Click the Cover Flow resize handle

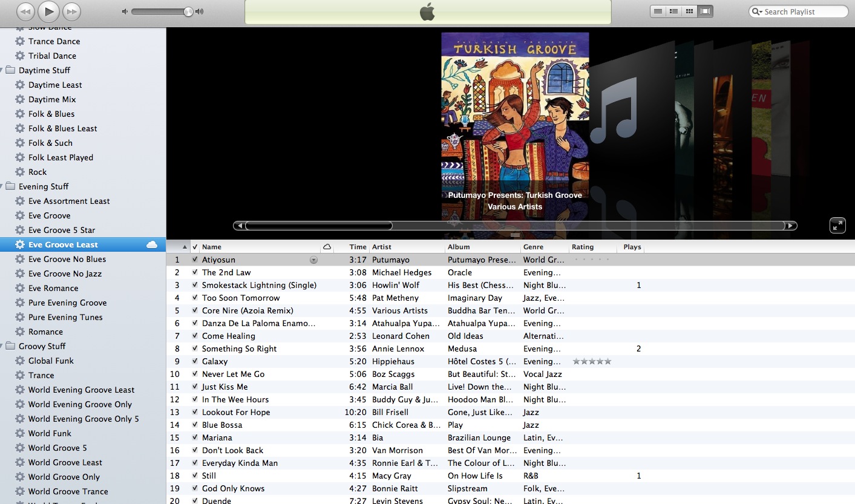(x=516, y=235)
